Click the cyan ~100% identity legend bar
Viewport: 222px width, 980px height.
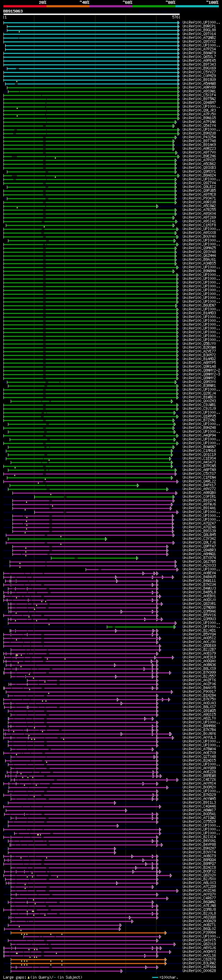coord(197,6)
